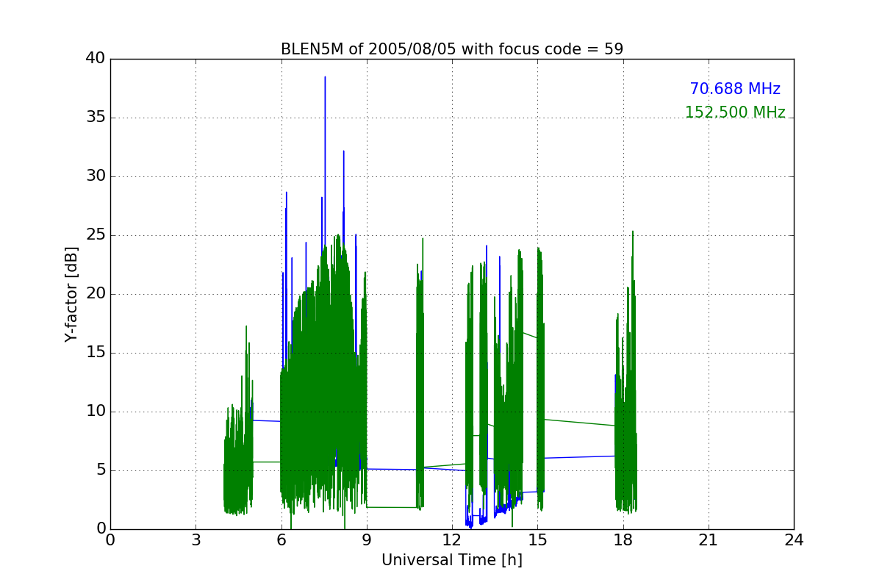Viewport: 882px width, 588px height.
Task: Click the "Y-factor [dB]" axis label
Action: [71, 294]
